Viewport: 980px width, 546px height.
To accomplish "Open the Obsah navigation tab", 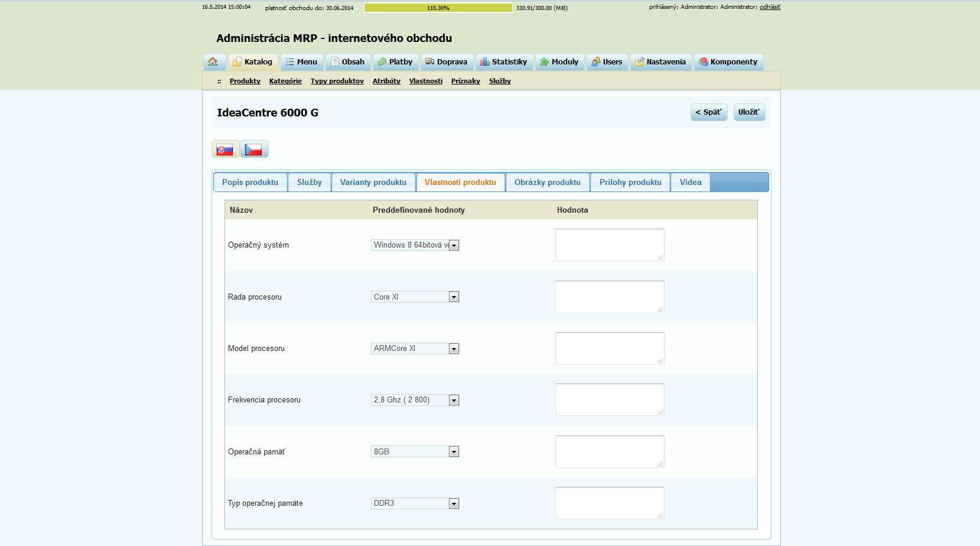I will click(x=348, y=62).
